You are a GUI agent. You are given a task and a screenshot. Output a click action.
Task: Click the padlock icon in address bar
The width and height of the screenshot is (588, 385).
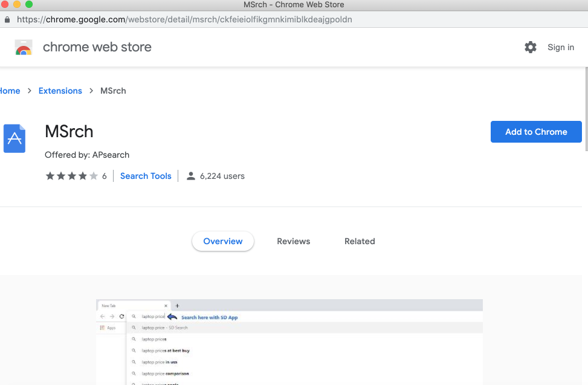(x=7, y=19)
